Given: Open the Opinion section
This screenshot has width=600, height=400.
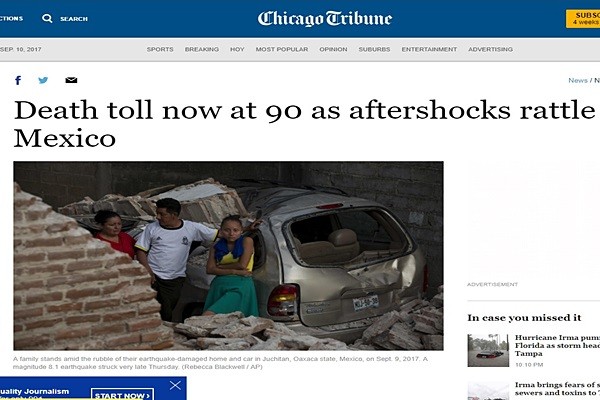Looking at the screenshot, I should (x=333, y=49).
